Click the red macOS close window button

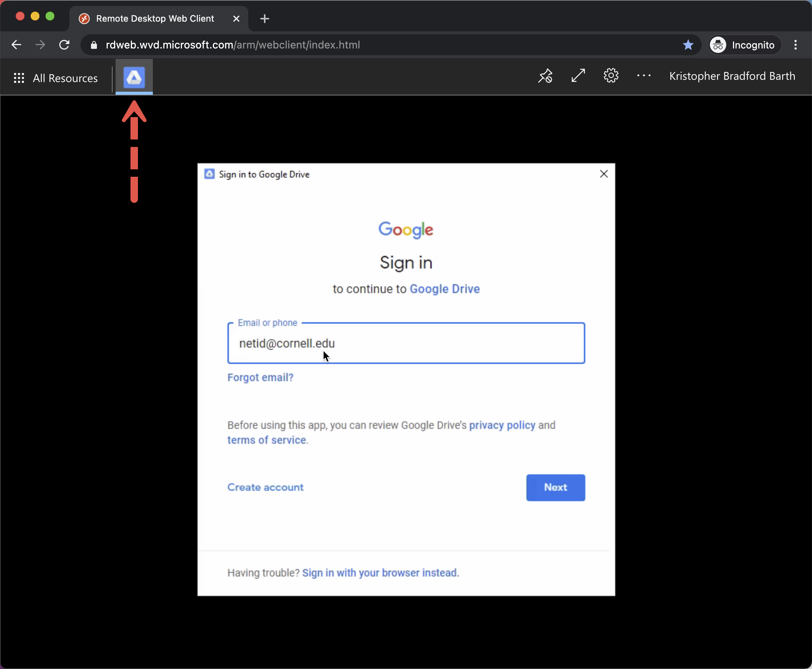click(x=20, y=16)
